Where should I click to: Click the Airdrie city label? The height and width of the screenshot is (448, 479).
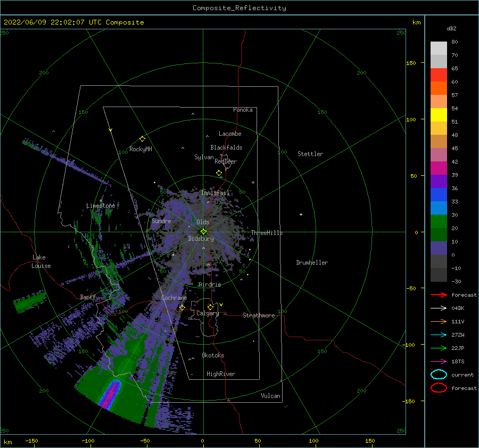(210, 284)
